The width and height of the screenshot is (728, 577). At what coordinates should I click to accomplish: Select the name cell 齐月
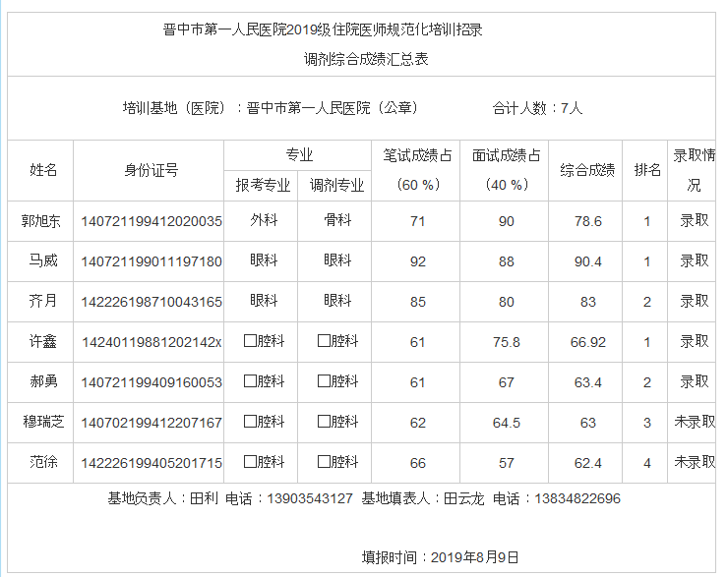pos(43,302)
